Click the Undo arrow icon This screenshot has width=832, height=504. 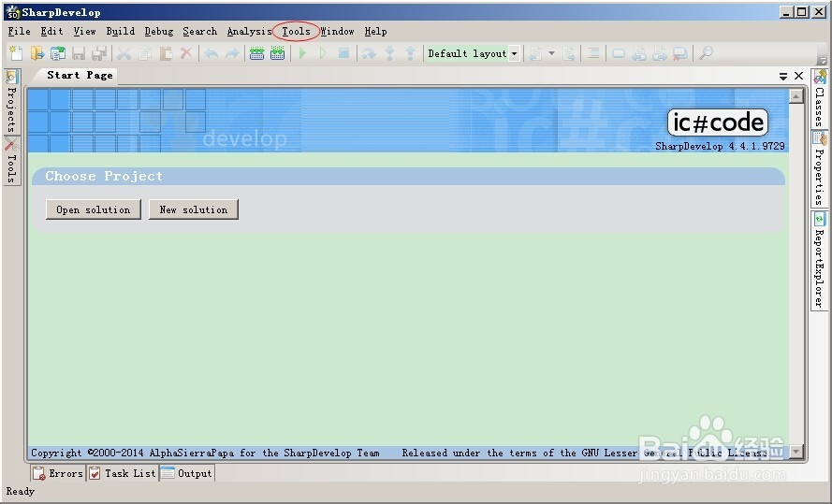pos(212,53)
